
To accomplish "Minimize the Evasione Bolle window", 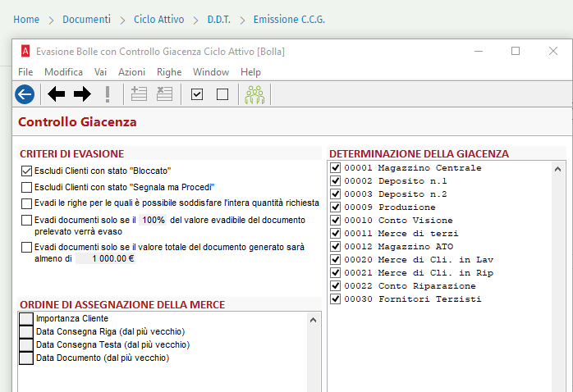I will 479,51.
